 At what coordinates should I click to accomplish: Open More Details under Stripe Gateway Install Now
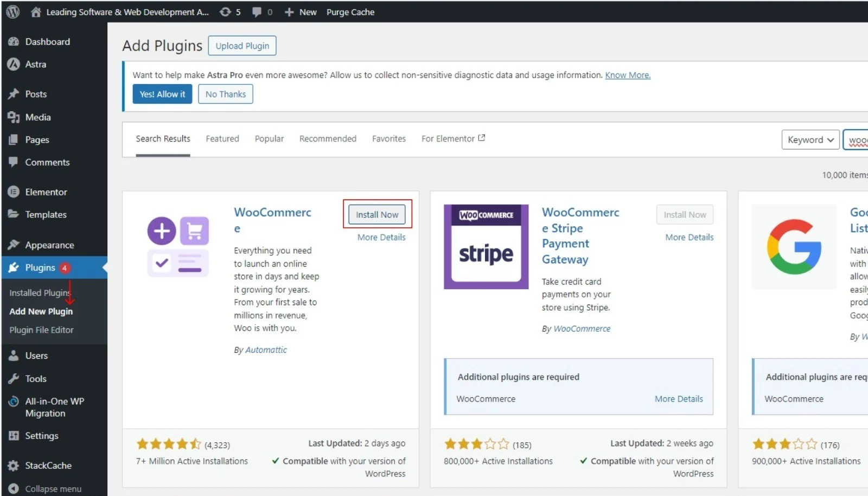pos(690,237)
